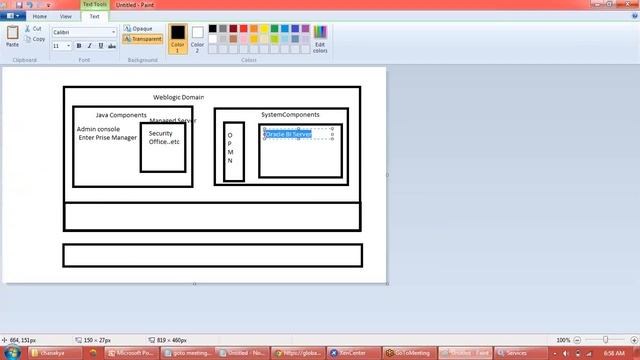Pick the green color swatch

(x=274, y=29)
